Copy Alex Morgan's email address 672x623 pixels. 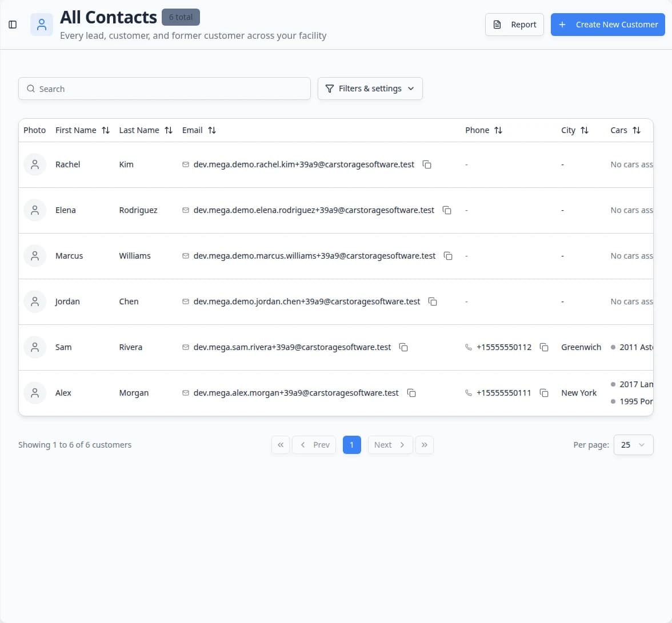click(x=411, y=393)
